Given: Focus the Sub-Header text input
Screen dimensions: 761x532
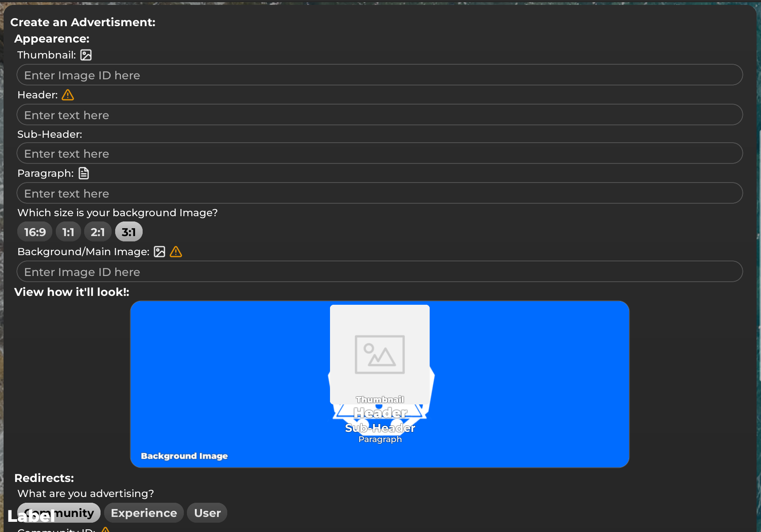Looking at the screenshot, I should point(380,153).
